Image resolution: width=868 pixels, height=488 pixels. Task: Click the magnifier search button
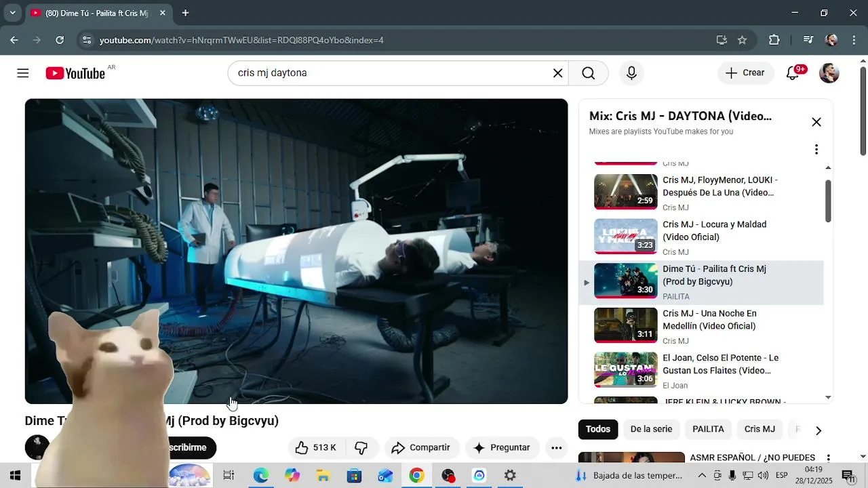(588, 73)
